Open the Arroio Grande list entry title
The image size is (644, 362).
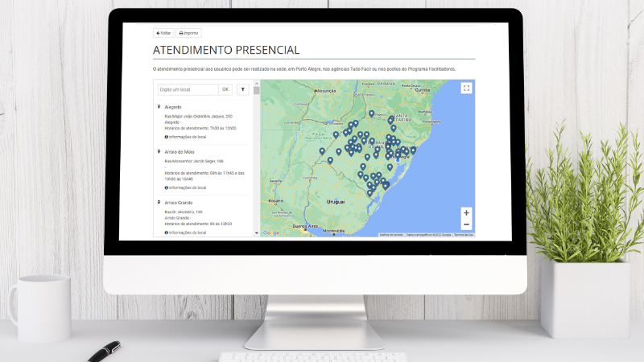tap(178, 203)
